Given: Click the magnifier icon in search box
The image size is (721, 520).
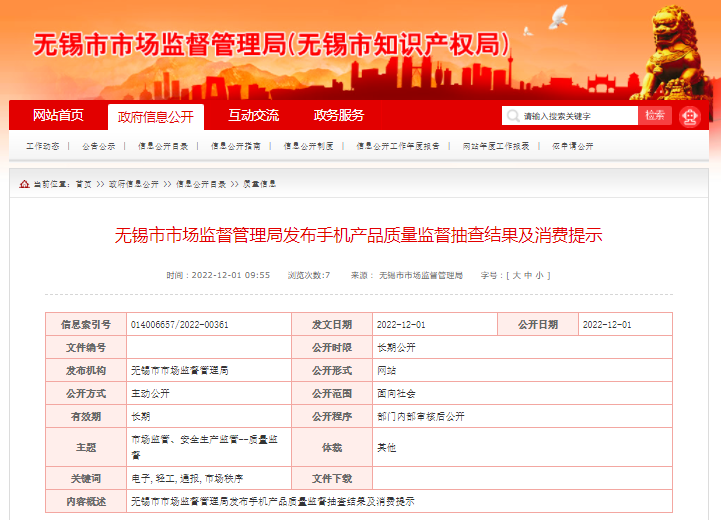Looking at the screenshot, I should [513, 116].
